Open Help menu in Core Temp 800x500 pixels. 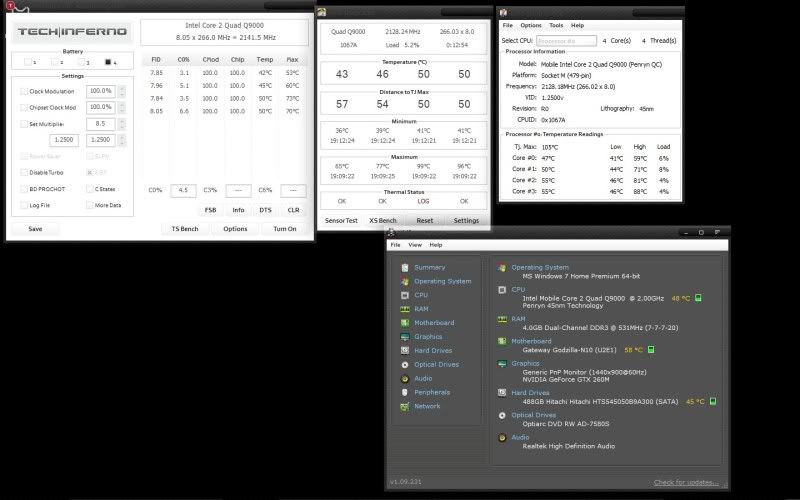pos(577,25)
